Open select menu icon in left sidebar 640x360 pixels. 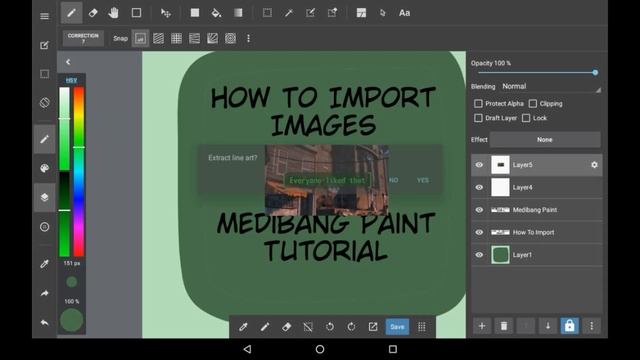click(x=44, y=74)
